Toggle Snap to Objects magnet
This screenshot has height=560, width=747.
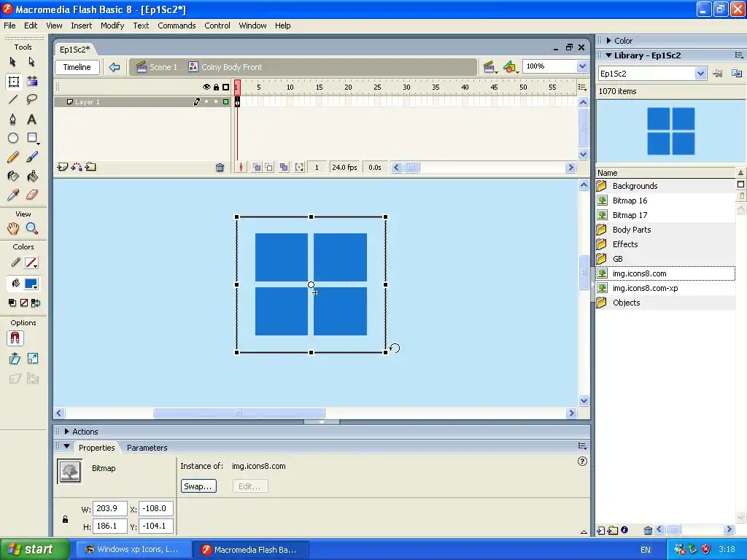click(15, 338)
